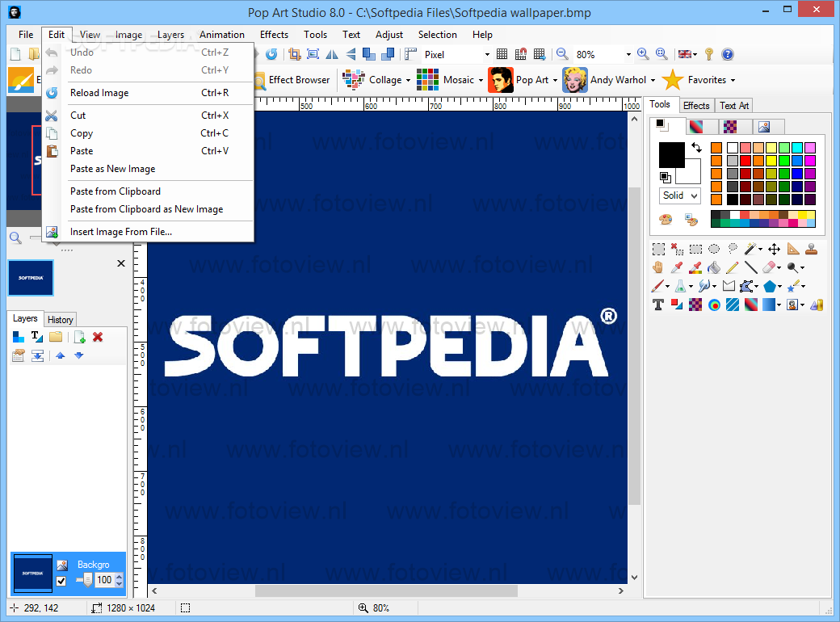This screenshot has width=840, height=622.
Task: Select the Paint Bucket fill tool
Action: (713, 267)
